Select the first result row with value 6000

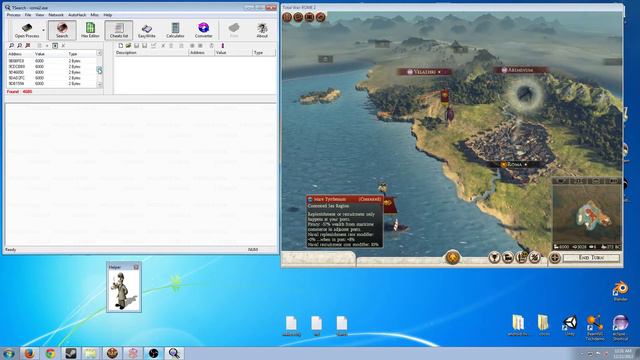51,61
